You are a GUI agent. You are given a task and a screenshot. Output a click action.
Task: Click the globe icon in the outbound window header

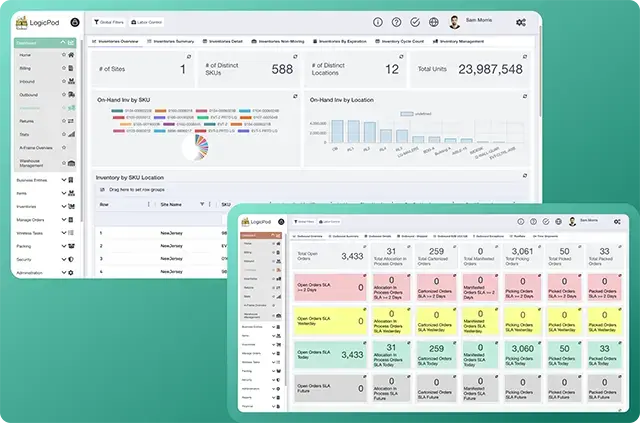[x=558, y=221]
